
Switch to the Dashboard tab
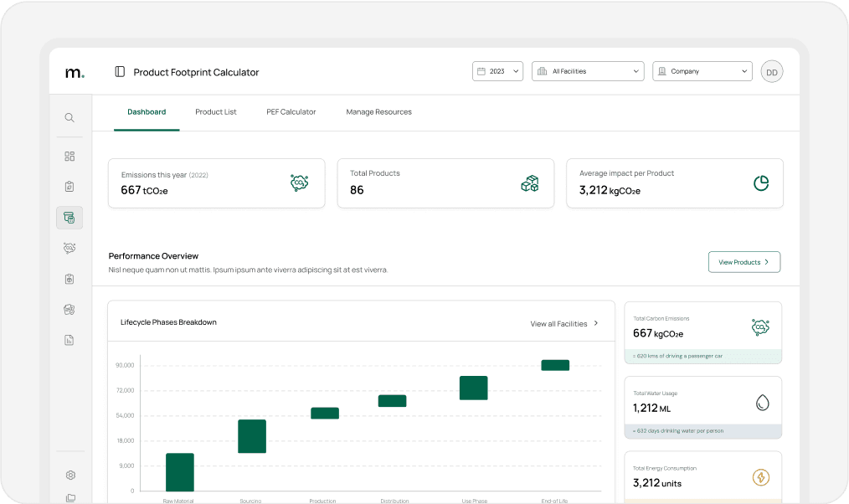(147, 112)
